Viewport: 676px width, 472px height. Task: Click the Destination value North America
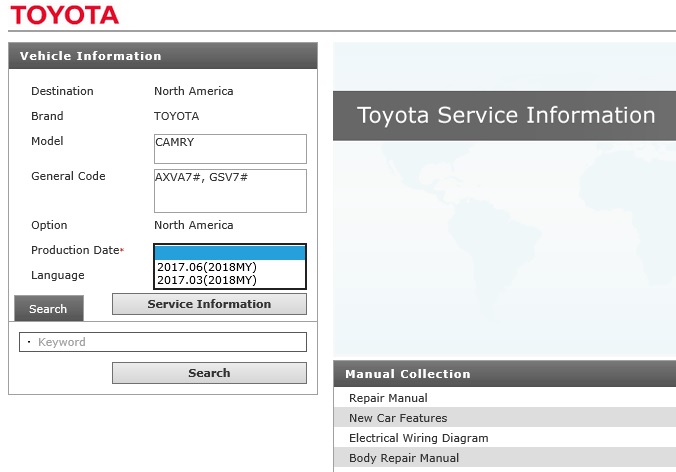(x=194, y=91)
